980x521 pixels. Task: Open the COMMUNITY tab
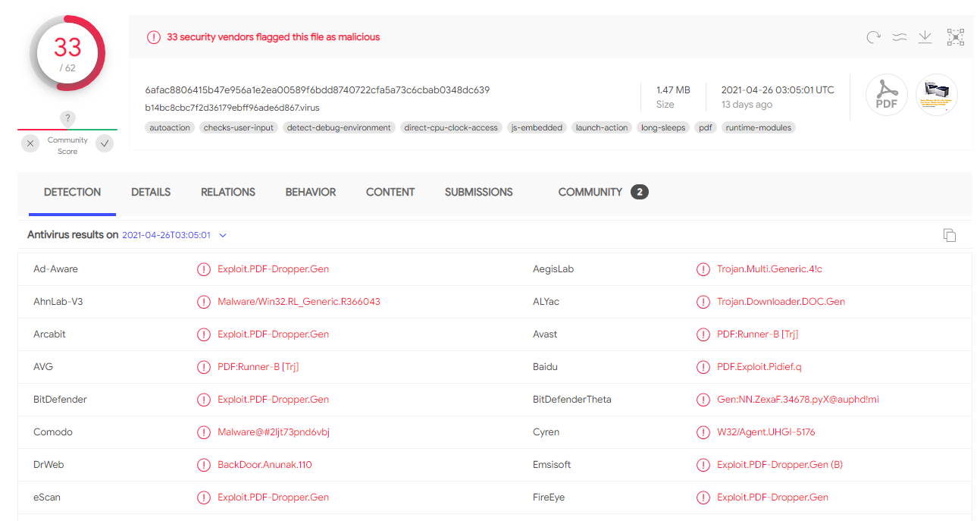(603, 193)
